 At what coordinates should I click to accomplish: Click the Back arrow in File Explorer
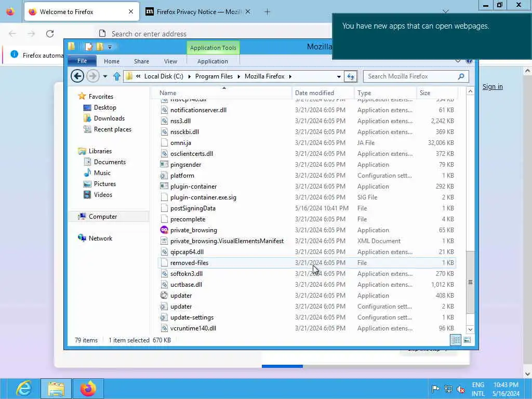coord(77,76)
